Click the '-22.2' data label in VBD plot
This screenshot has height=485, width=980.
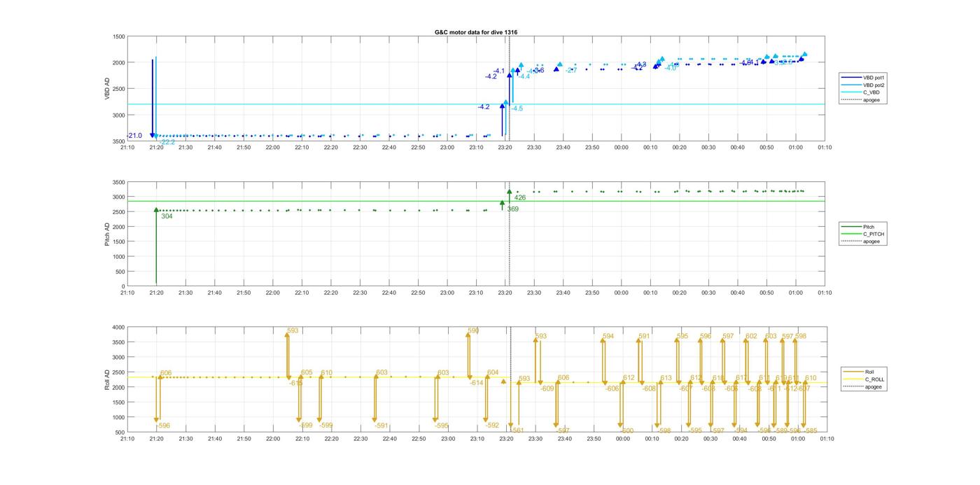167,142
